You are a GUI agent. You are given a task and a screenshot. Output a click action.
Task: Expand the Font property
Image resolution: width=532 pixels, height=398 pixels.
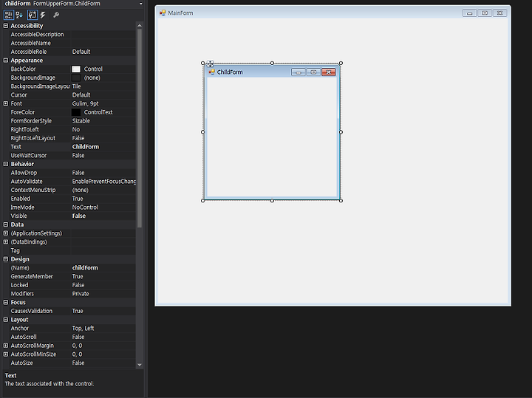click(6, 103)
